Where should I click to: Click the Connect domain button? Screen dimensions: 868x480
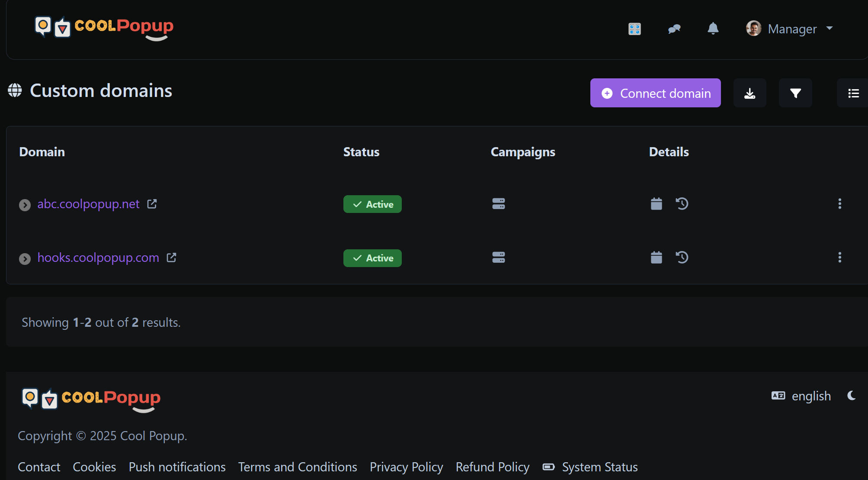[655, 93]
